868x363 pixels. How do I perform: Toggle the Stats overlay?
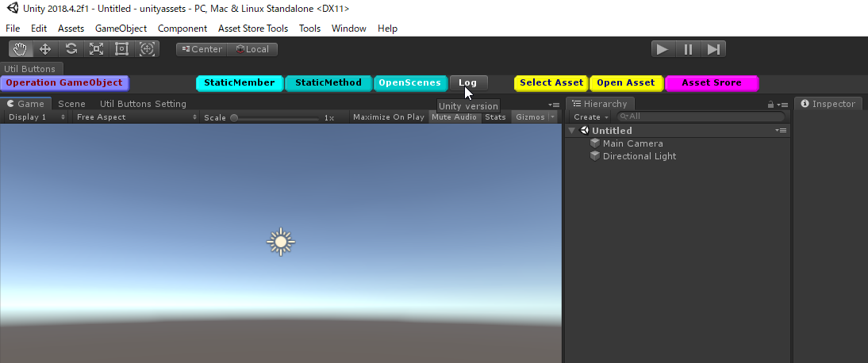pos(495,117)
